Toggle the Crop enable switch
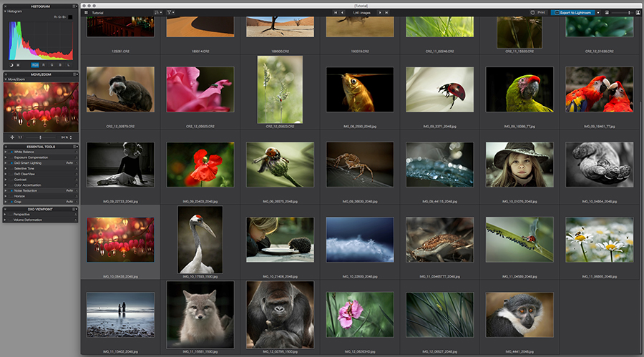 click(x=11, y=202)
